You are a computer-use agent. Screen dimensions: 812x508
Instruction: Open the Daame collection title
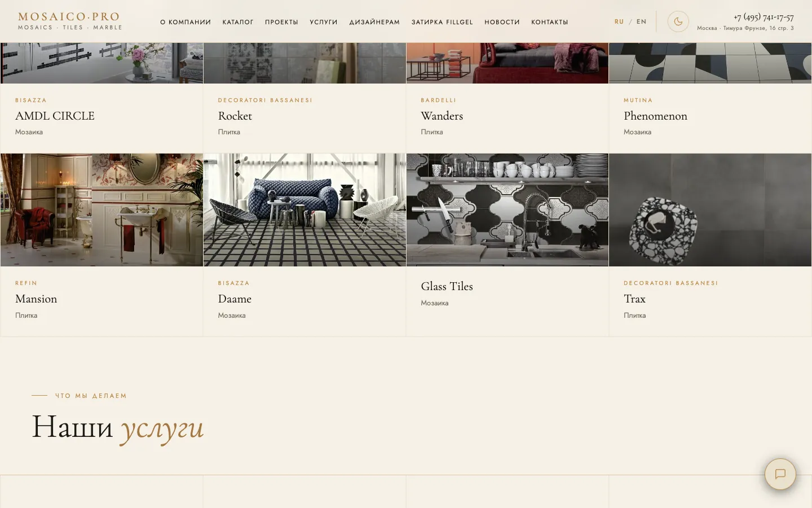[235, 299]
